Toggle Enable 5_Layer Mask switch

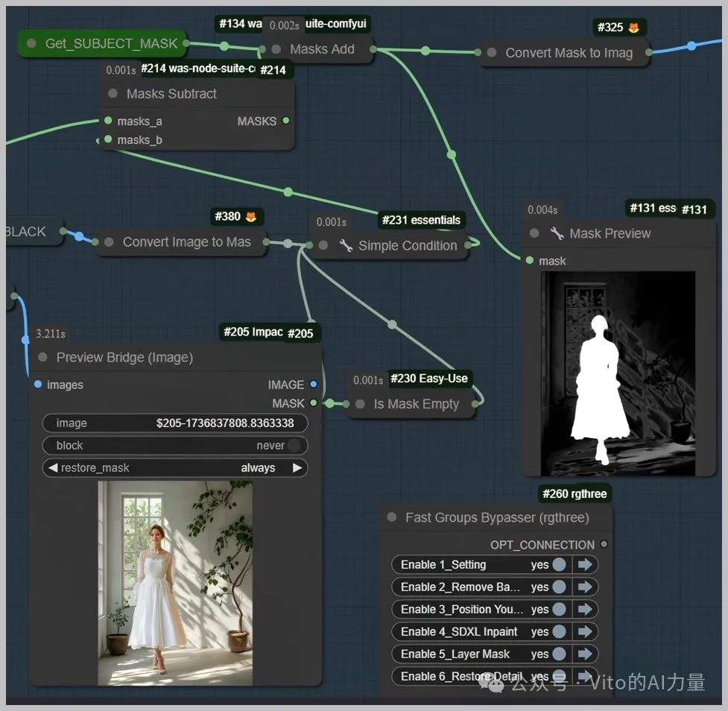point(560,654)
